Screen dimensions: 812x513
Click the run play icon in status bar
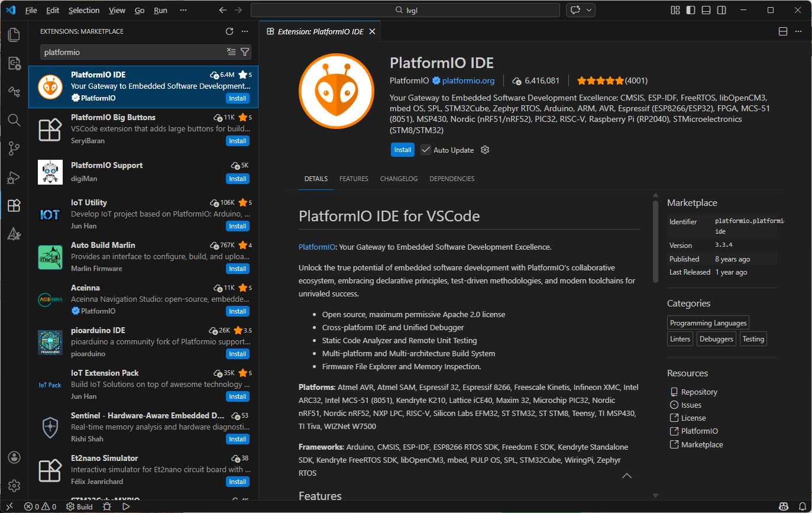point(126,506)
